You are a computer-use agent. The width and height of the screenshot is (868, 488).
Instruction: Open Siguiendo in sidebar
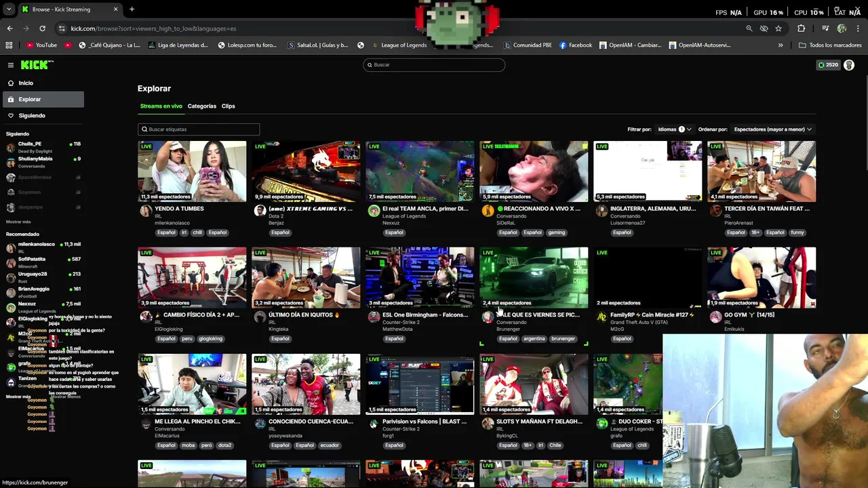(42, 116)
